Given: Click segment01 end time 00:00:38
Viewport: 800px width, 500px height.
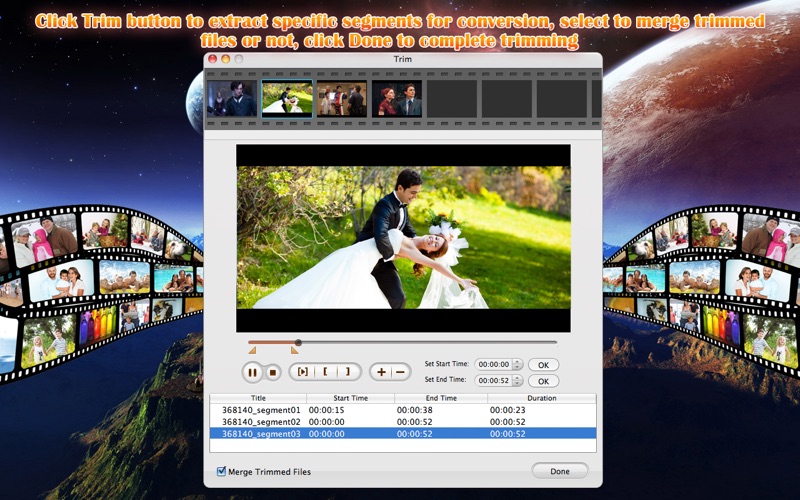Looking at the screenshot, I should click(415, 410).
